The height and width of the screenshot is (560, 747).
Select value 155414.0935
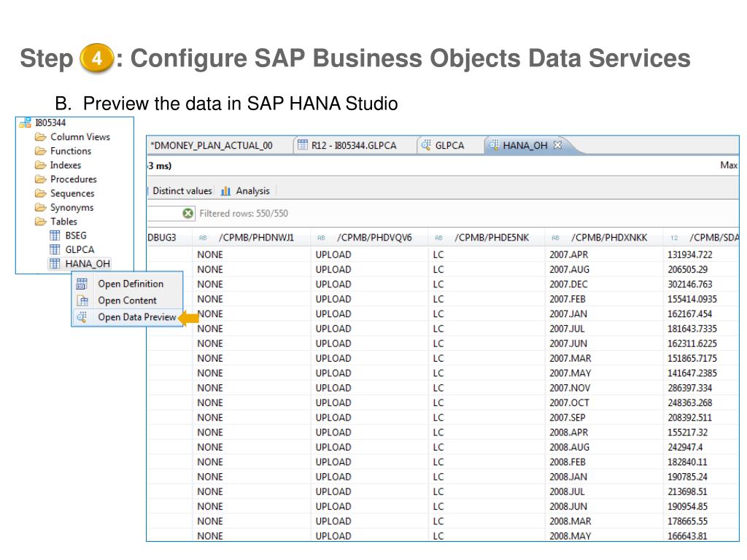pyautogui.click(x=692, y=299)
